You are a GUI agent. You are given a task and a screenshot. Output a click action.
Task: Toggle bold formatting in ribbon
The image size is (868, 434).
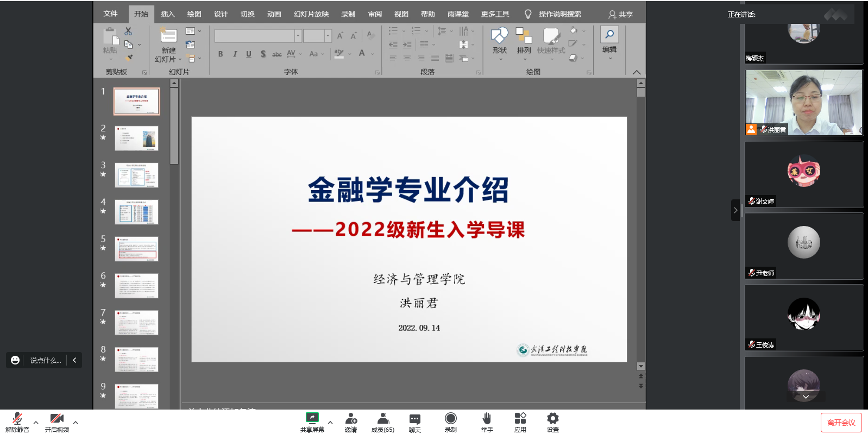pyautogui.click(x=221, y=54)
